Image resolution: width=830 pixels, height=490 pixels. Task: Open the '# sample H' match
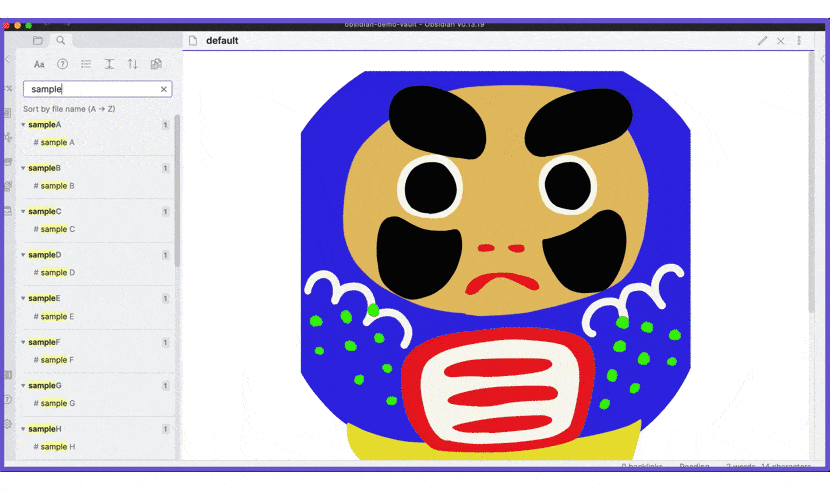54,447
